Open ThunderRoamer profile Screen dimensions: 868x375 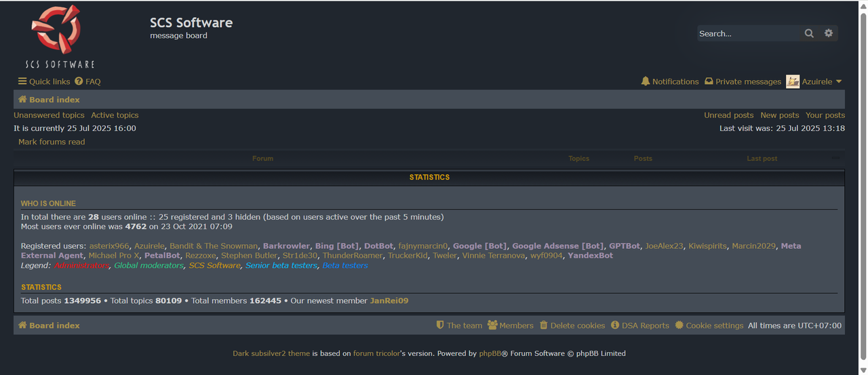click(x=353, y=256)
